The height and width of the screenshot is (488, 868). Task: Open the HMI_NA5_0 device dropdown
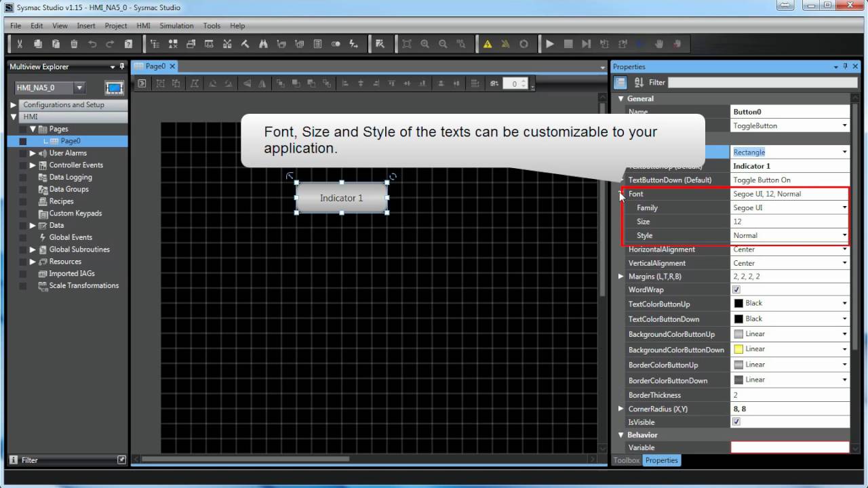pyautogui.click(x=79, y=87)
